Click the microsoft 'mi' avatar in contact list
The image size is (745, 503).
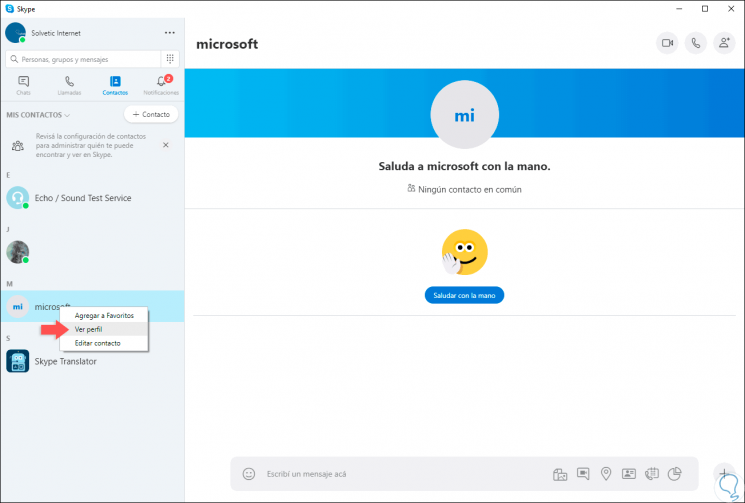click(x=18, y=307)
